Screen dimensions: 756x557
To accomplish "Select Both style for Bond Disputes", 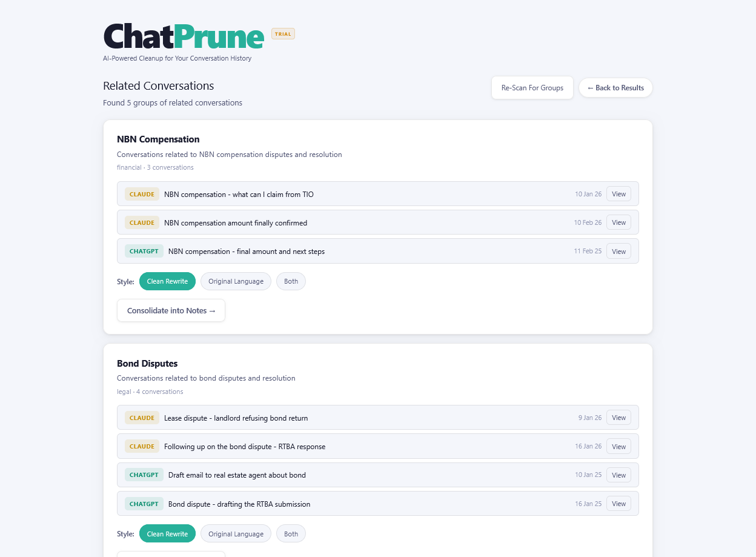I will click(291, 534).
